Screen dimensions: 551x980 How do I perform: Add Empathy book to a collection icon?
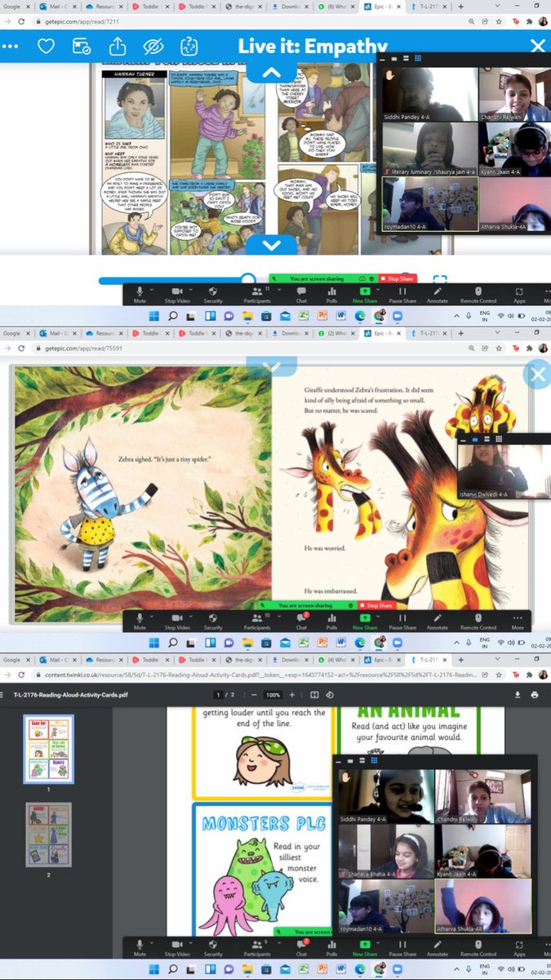pos(82,46)
